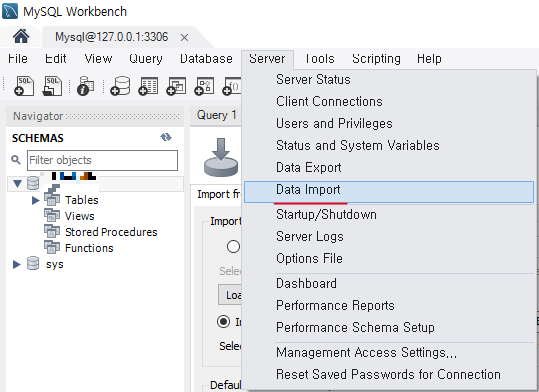Switch to Mysql@127.0.0.1:3306 connection tab
Image resolution: width=539 pixels, height=392 pixels.
point(112,37)
